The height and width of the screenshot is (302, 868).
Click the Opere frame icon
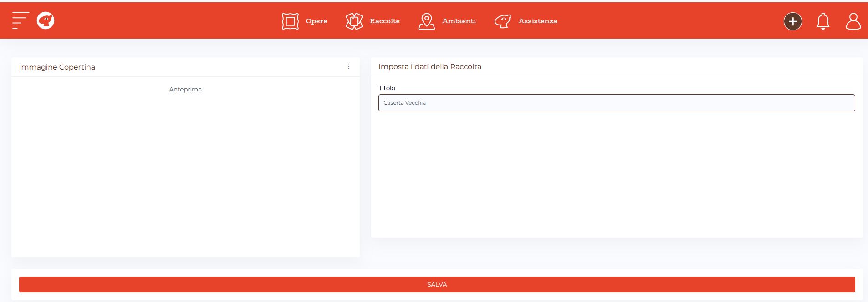pos(290,21)
